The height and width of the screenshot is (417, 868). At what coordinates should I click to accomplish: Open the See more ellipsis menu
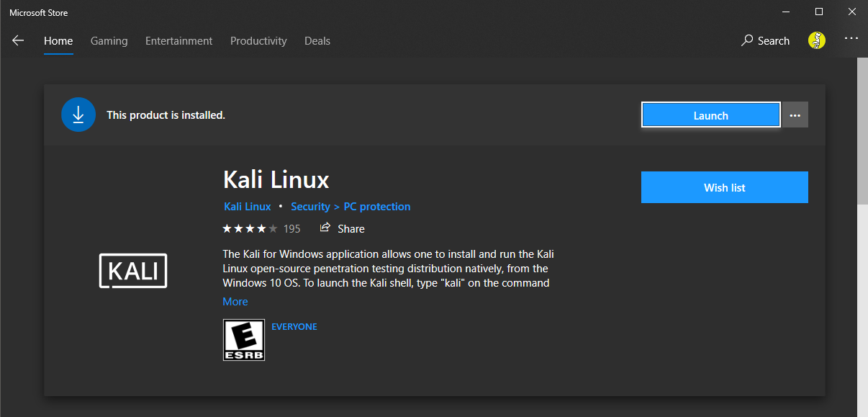tap(851, 38)
